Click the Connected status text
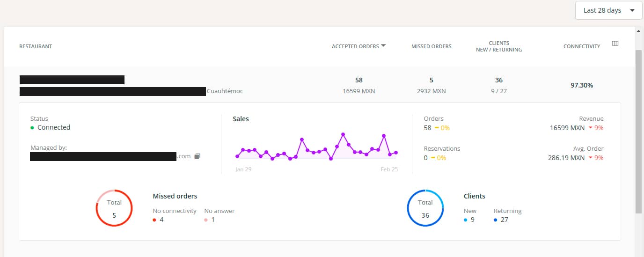The image size is (644, 257). point(54,127)
